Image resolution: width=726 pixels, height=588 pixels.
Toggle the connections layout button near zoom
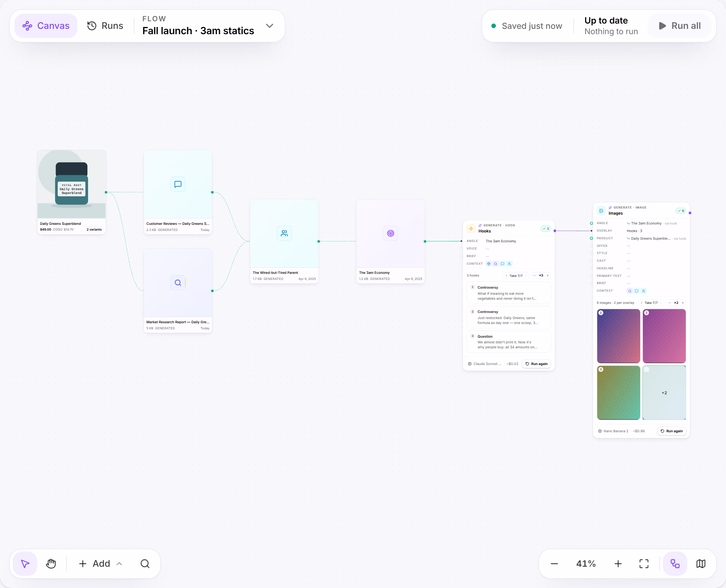point(675,564)
